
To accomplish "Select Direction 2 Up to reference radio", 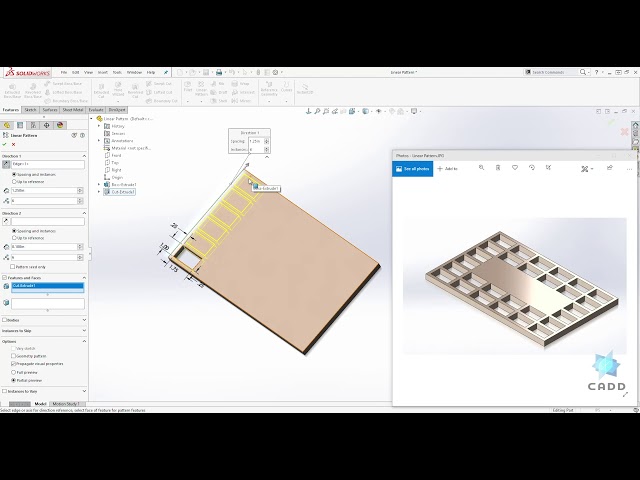I will (x=14, y=238).
